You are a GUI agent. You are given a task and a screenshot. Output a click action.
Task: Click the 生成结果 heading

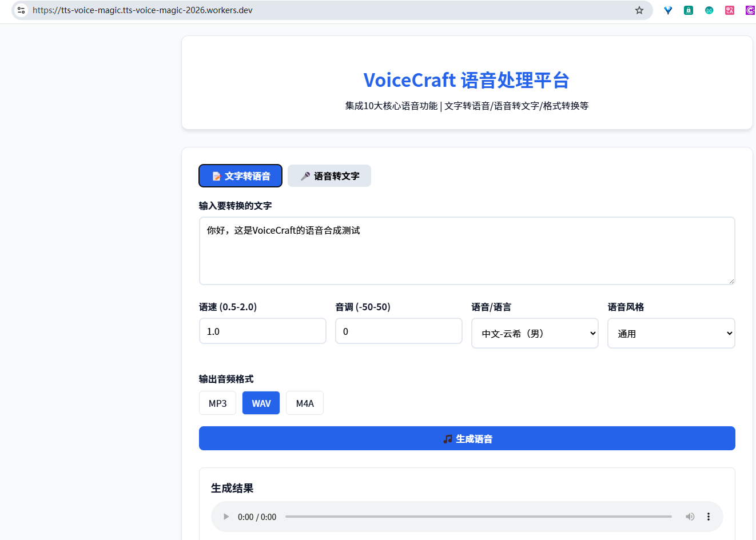232,488
